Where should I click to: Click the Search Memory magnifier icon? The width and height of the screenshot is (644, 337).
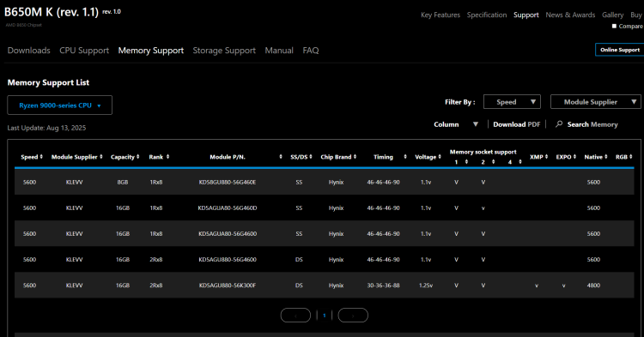point(559,123)
